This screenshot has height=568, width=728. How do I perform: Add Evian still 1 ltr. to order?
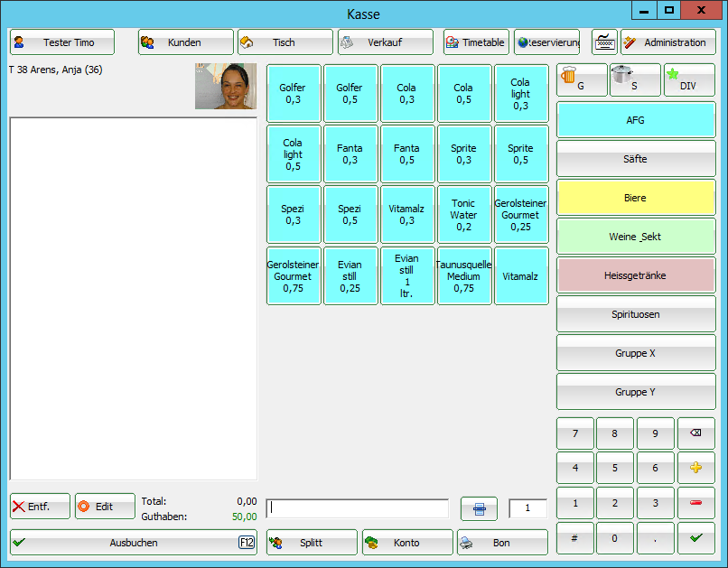tap(407, 276)
